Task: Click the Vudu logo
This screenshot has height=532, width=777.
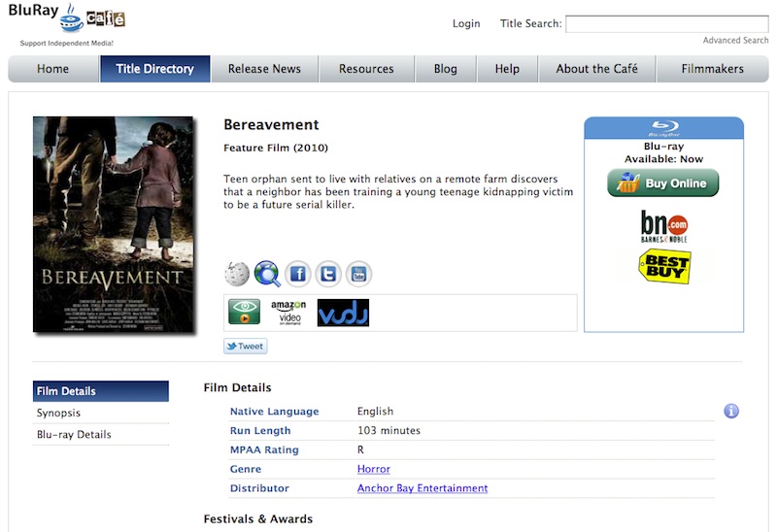Action: pos(343,313)
